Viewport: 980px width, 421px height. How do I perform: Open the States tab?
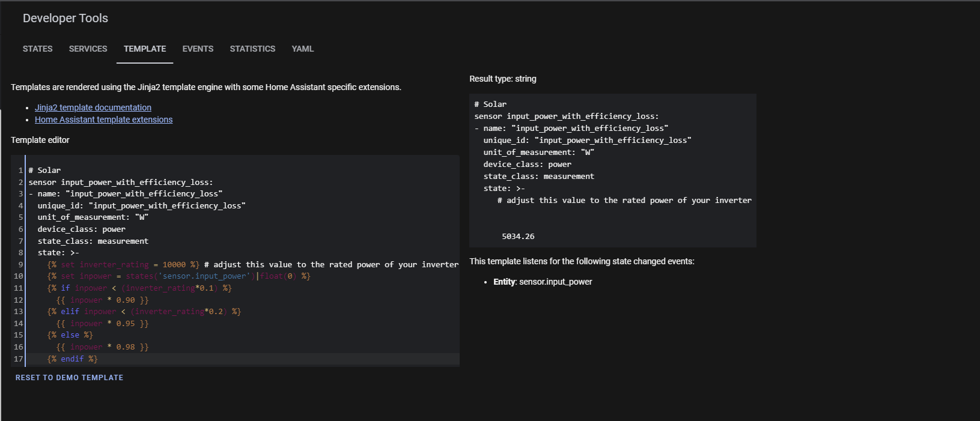point(37,49)
